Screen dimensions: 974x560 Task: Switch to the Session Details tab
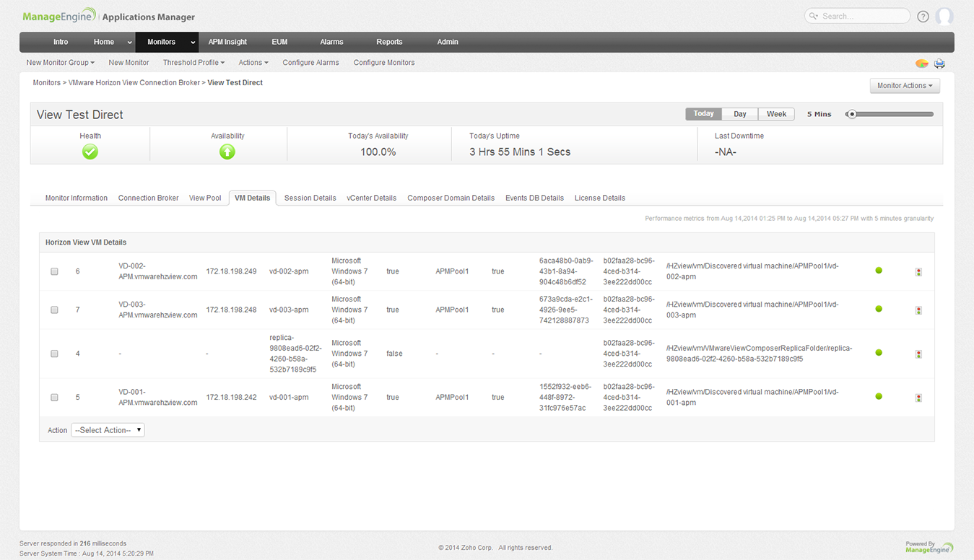pyautogui.click(x=310, y=198)
